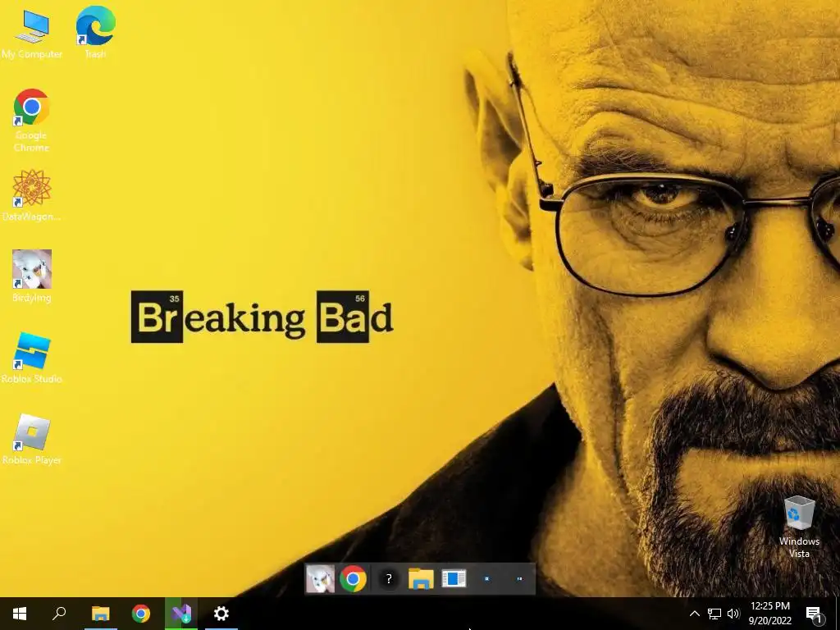Select the Windows Vista recycle bin icon
The width and height of the screenshot is (840, 630).
tap(799, 527)
